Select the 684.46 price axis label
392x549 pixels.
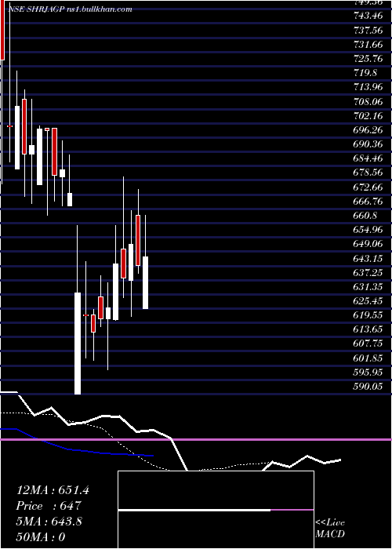click(x=368, y=158)
